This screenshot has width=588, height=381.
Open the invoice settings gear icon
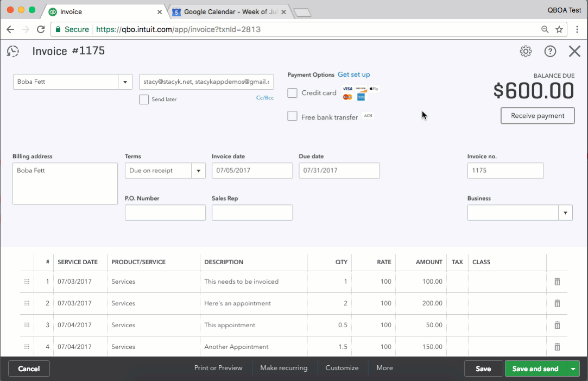[526, 51]
